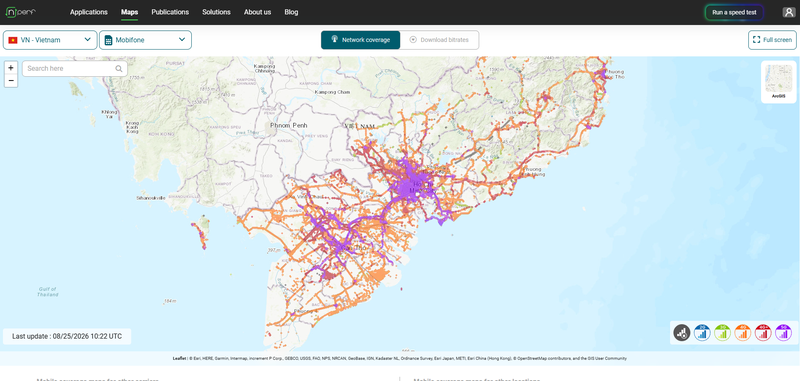Open the user account icon
Screen dimensions: 800x381
pyautogui.click(x=788, y=12)
